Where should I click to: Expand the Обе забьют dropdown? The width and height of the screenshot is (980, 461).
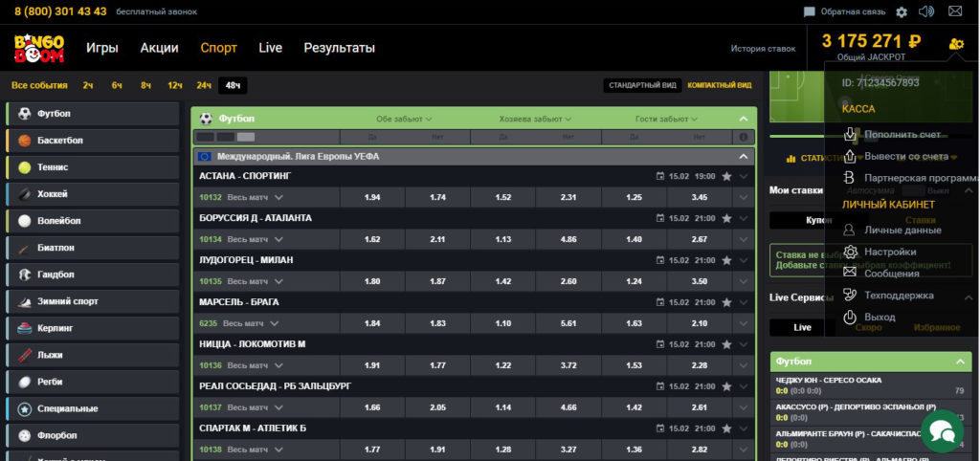pyautogui.click(x=405, y=120)
